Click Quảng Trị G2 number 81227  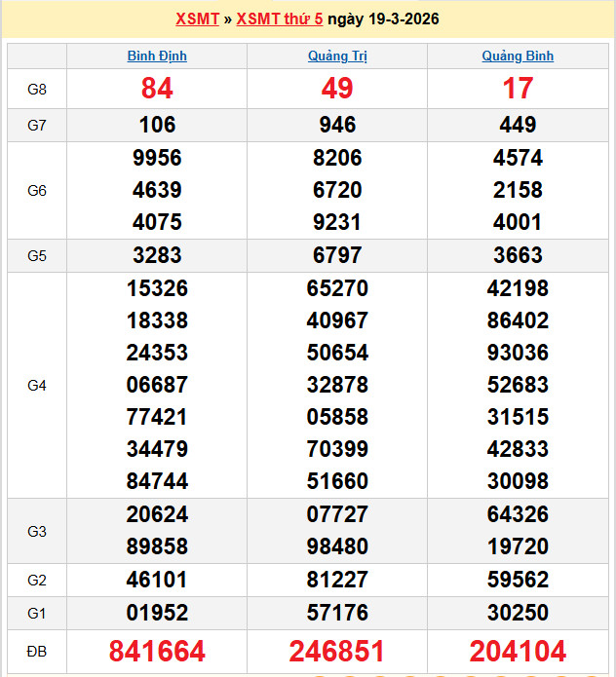(x=337, y=581)
